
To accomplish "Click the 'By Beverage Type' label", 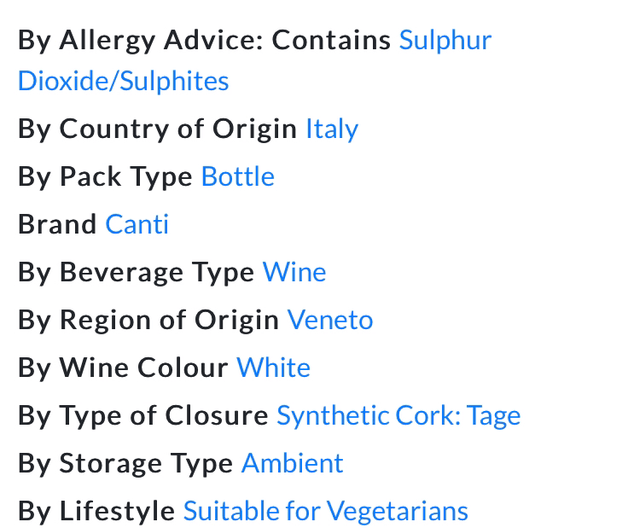I will (136, 273).
